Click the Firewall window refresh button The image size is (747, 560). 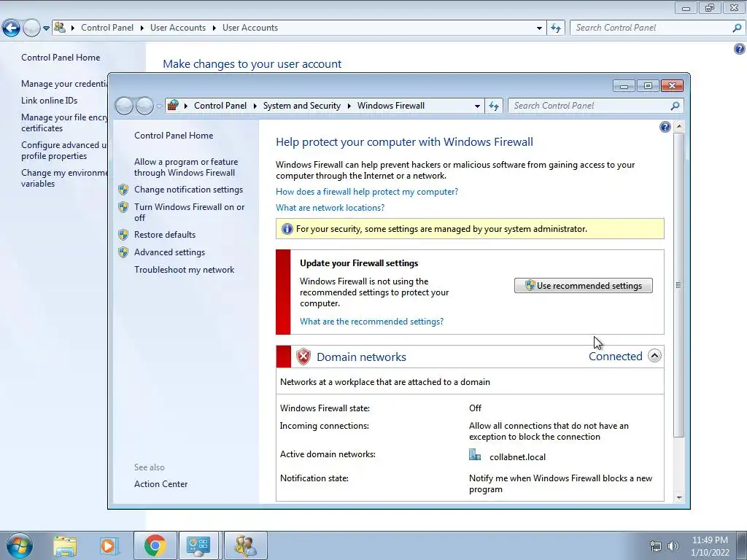click(494, 106)
